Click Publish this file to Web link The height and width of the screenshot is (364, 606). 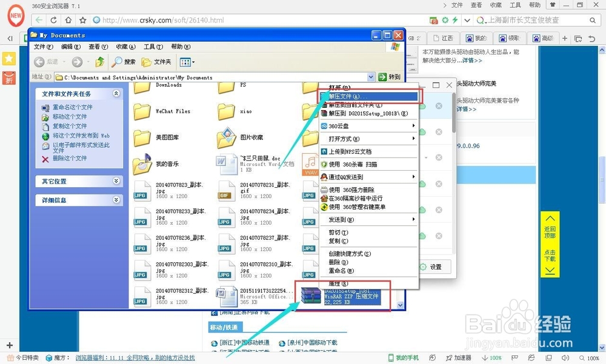coord(81,136)
